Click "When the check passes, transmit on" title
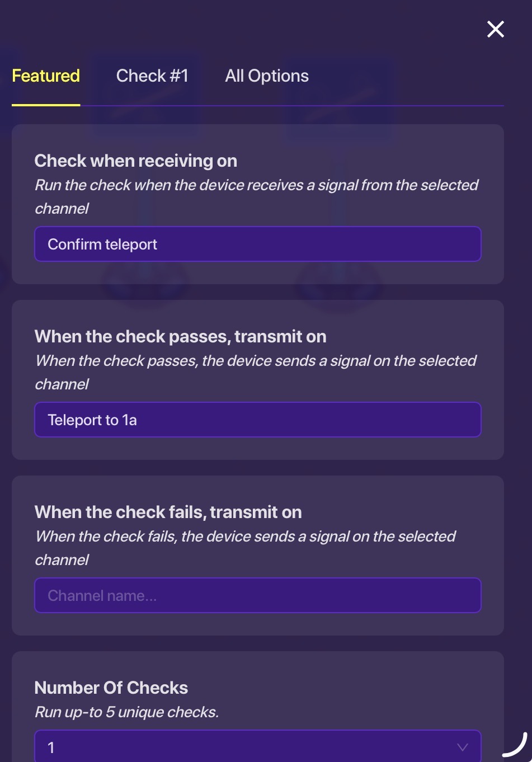 [x=180, y=337]
